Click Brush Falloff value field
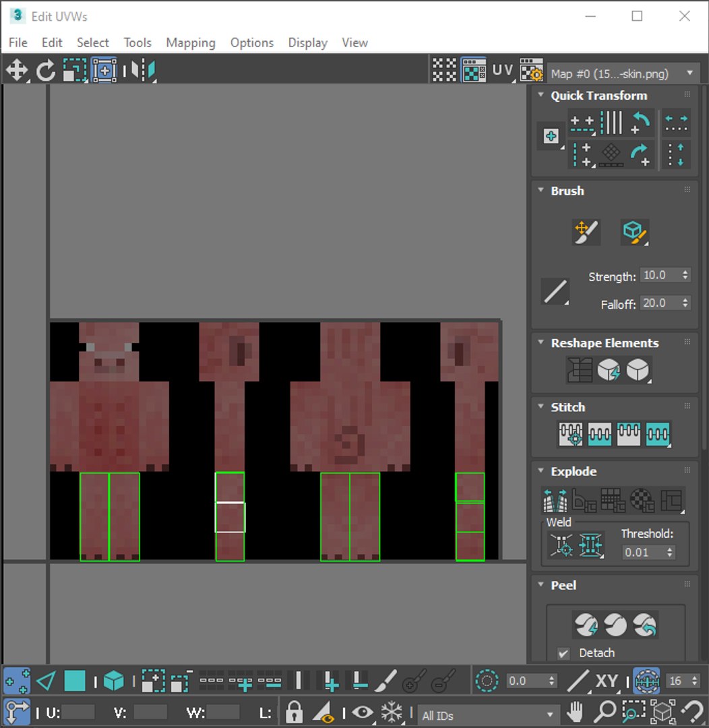Screen dimensions: 709x728 (x=659, y=303)
